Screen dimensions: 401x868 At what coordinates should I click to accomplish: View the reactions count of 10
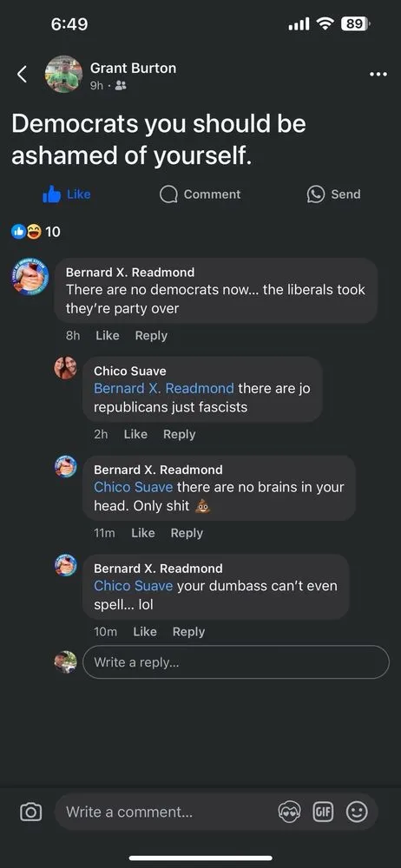click(36, 232)
